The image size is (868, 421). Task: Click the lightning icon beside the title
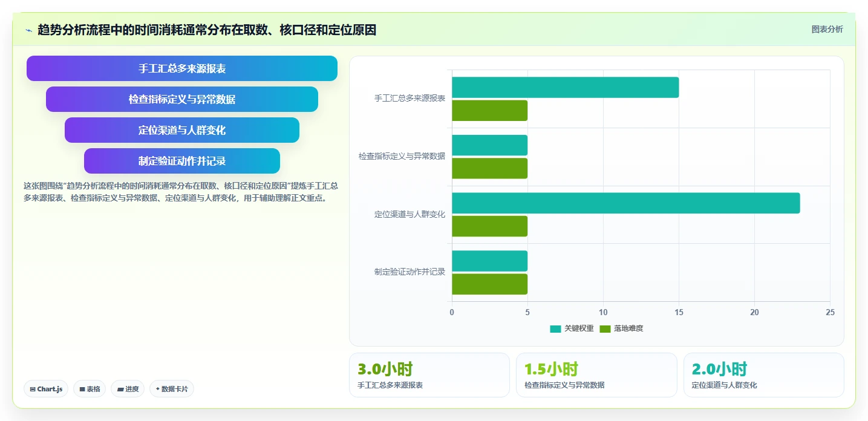[x=28, y=30]
